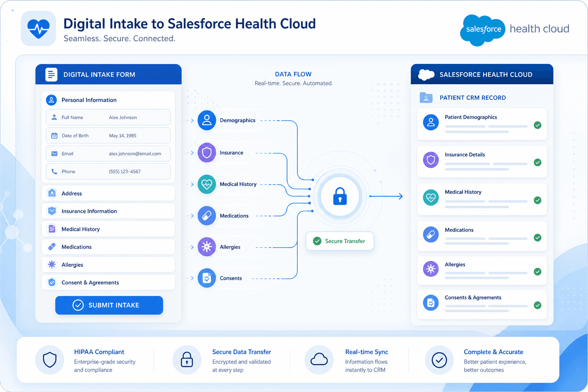588x392 pixels.
Task: Expand the Medical History form section
Action: click(108, 229)
